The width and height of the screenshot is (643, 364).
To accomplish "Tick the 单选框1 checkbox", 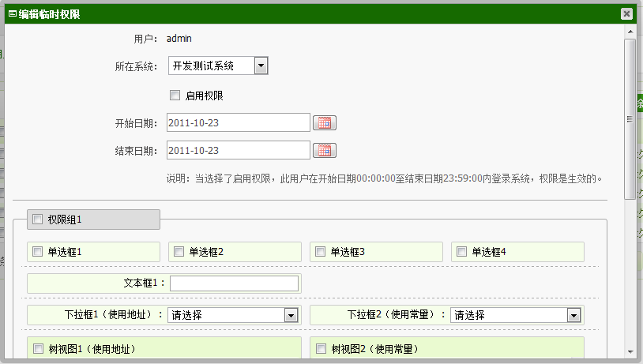I will click(x=37, y=251).
